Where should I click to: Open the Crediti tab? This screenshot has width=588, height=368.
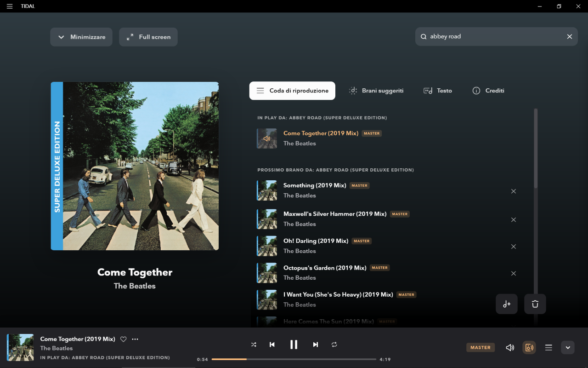tap(488, 91)
